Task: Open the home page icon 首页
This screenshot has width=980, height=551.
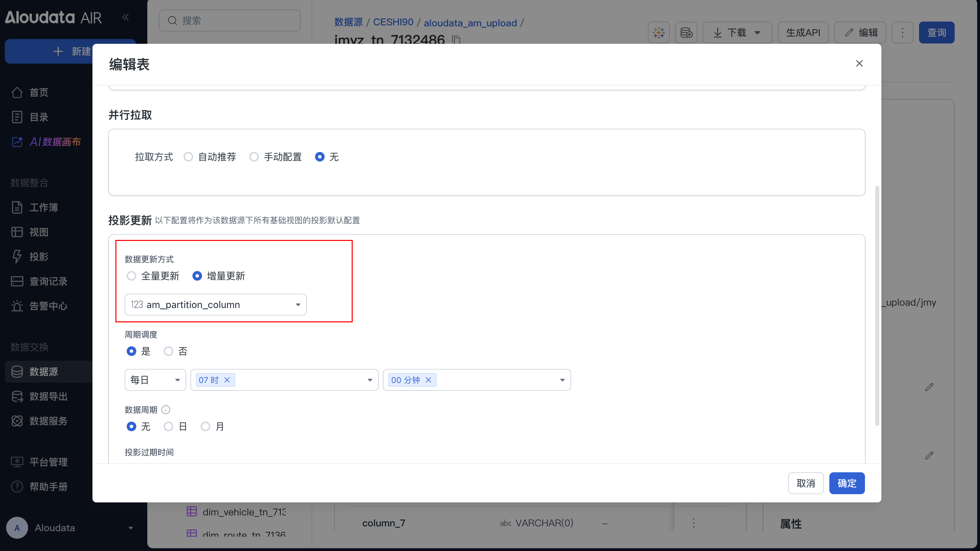Action: [x=17, y=92]
